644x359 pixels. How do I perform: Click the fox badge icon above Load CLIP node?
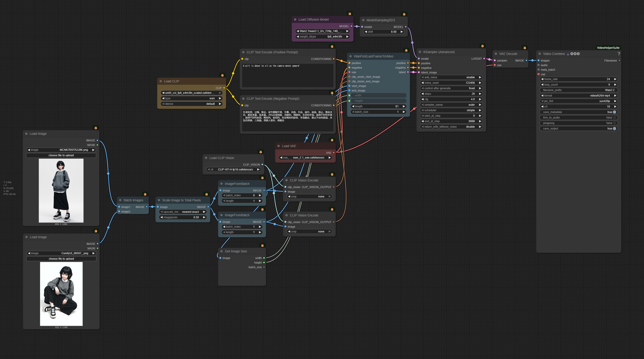(222, 75)
